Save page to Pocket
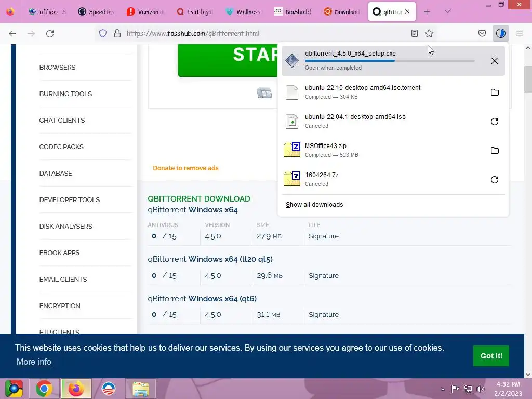The image size is (532, 399). click(482, 33)
